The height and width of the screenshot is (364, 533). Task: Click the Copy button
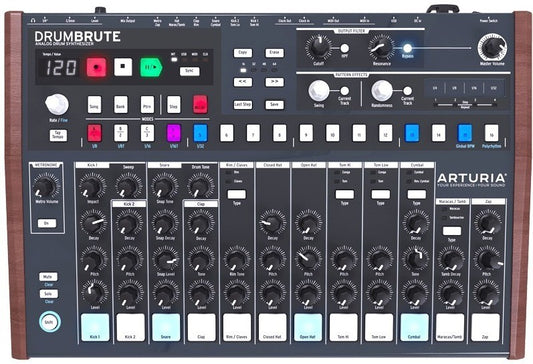pos(243,53)
